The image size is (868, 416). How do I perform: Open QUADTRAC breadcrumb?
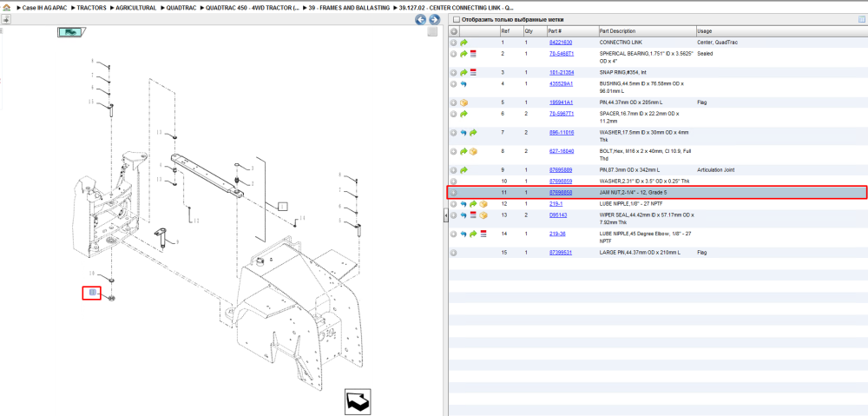(181, 9)
